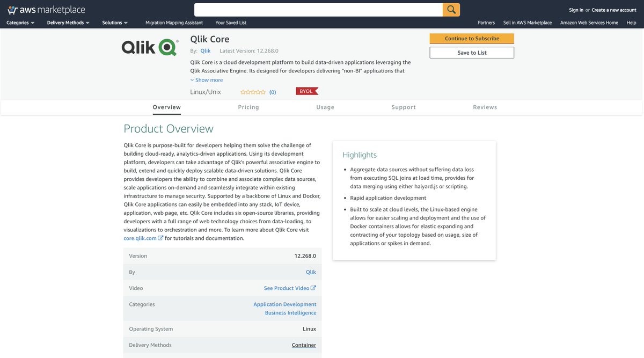Click Save to List button
The width and height of the screenshot is (644, 358).
tap(472, 53)
